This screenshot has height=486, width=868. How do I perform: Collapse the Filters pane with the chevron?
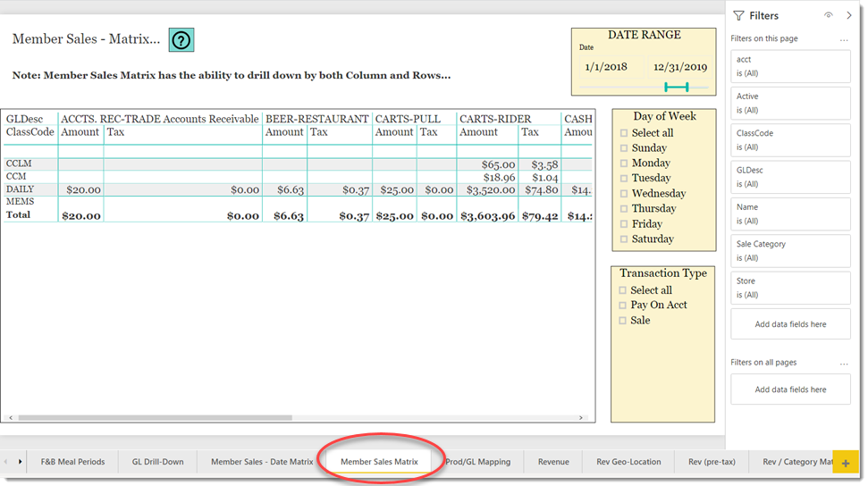click(x=849, y=15)
